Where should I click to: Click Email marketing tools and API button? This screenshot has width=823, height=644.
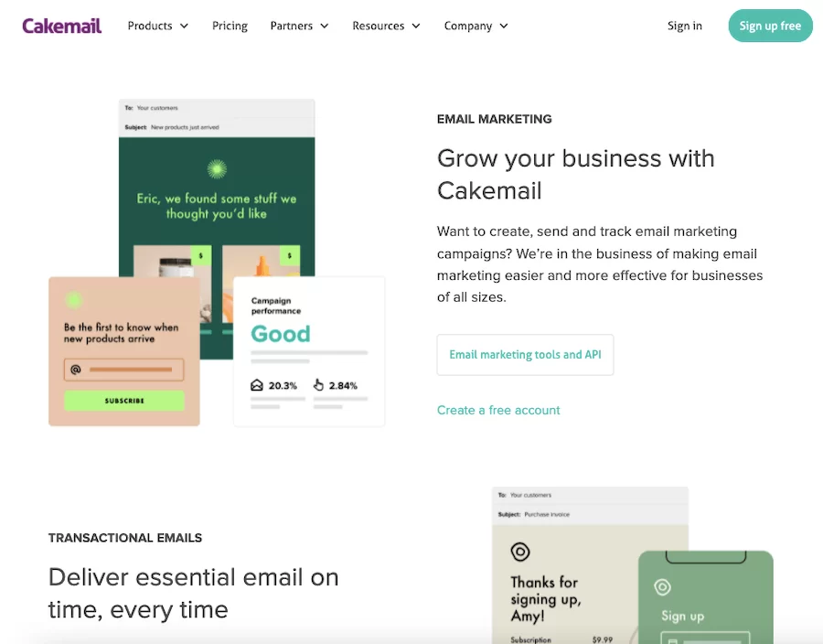[525, 355]
